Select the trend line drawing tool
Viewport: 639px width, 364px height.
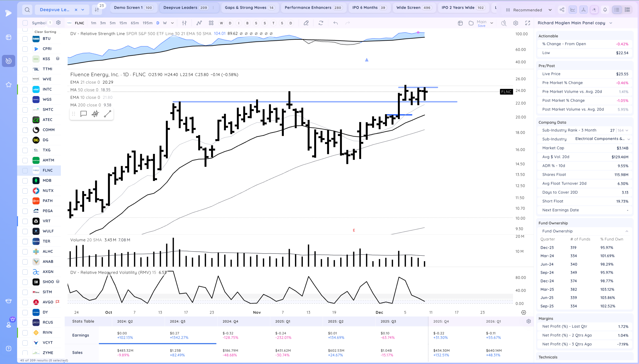(x=108, y=114)
